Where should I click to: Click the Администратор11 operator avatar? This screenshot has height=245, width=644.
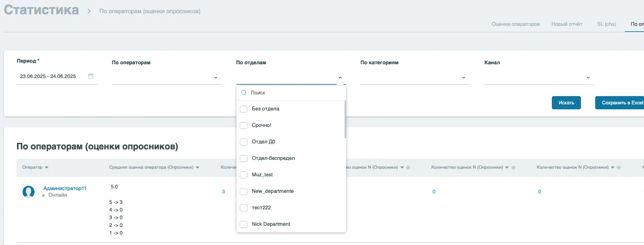click(29, 192)
